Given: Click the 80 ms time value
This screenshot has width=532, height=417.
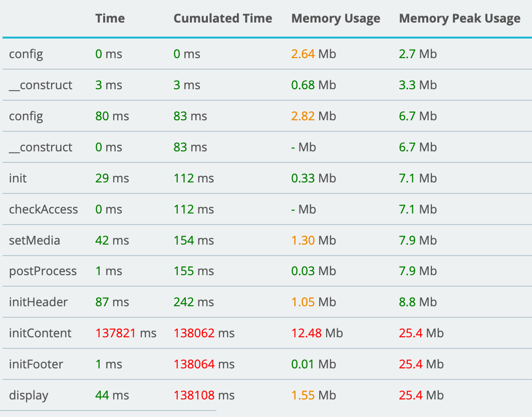Looking at the screenshot, I should click(112, 116).
